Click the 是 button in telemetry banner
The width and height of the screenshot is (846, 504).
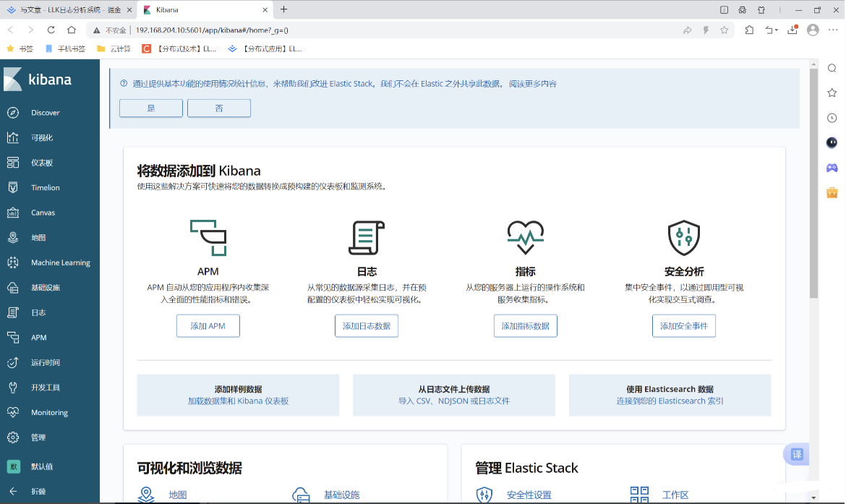click(151, 108)
